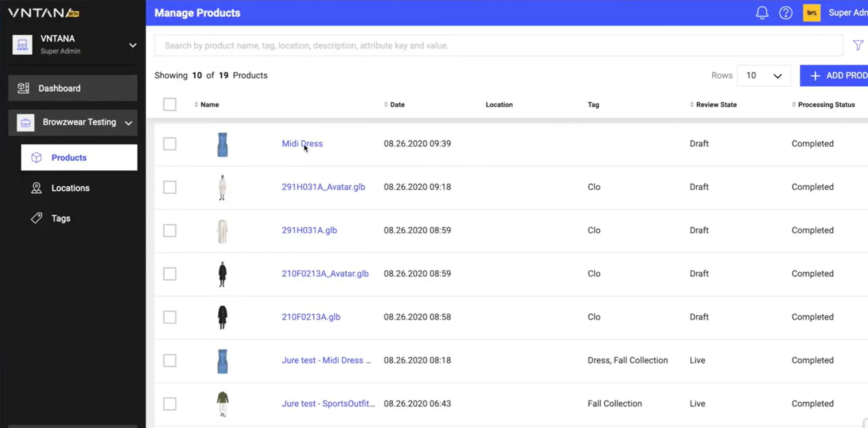
Task: Tick the 291H031A.glb row checkbox
Action: 170,230
